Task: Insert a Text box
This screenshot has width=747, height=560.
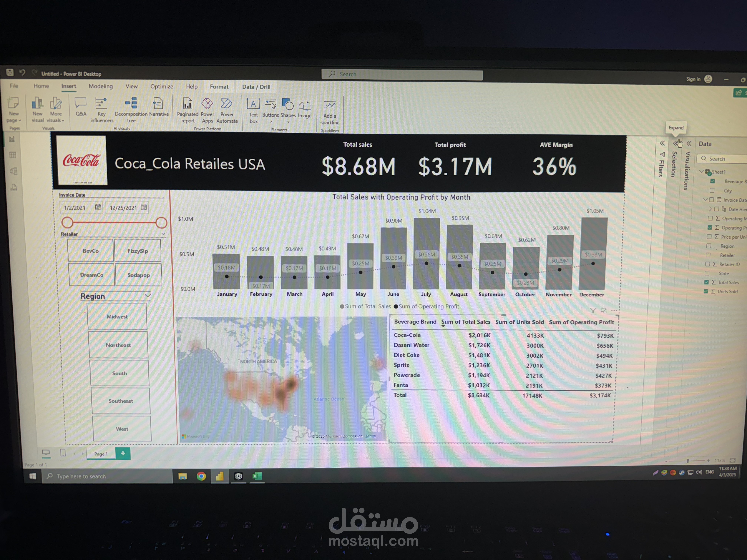Action: point(253,111)
